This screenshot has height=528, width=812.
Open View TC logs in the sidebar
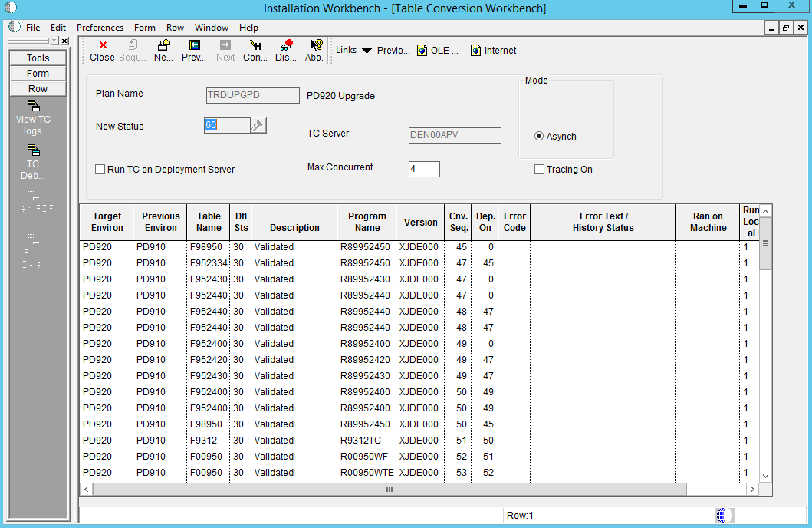click(33, 116)
